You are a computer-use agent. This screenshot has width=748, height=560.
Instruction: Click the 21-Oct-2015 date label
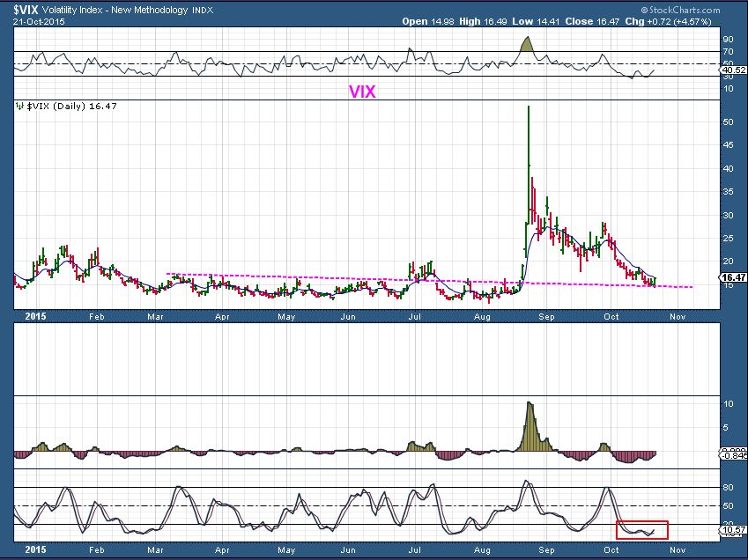[x=39, y=21]
